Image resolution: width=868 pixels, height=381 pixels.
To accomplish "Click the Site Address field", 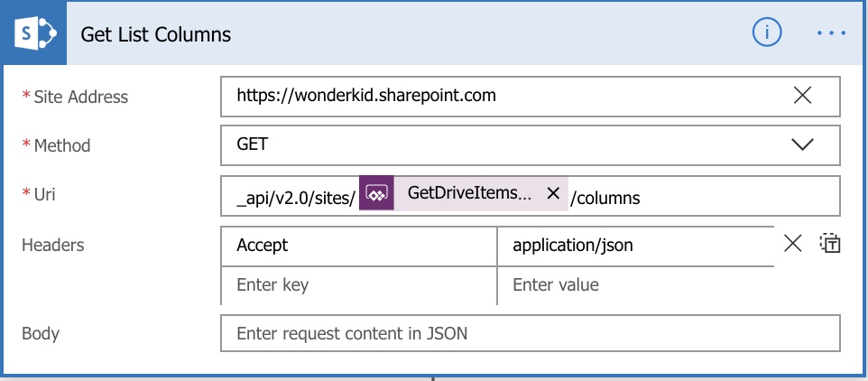I will (x=530, y=97).
